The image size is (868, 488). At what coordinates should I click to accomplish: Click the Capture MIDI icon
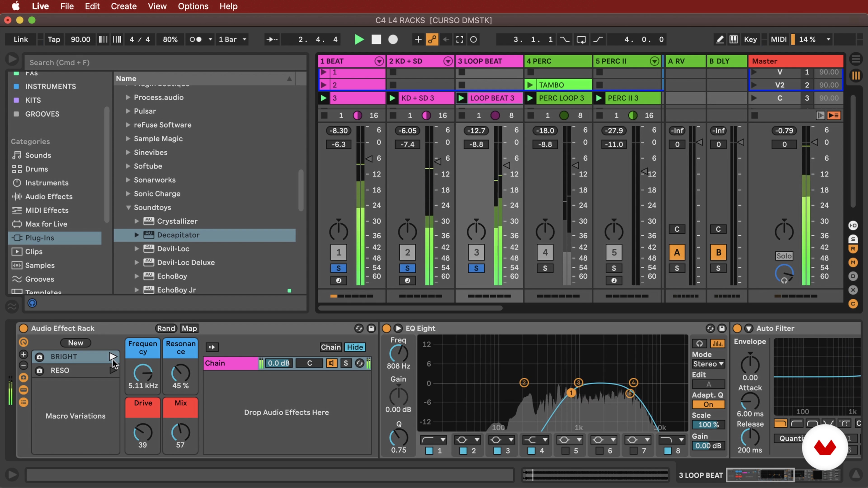tap(460, 39)
